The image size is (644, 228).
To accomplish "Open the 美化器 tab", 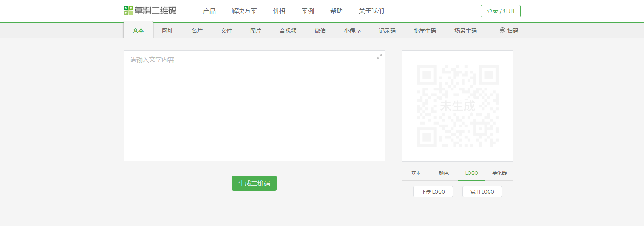I will pyautogui.click(x=499, y=173).
